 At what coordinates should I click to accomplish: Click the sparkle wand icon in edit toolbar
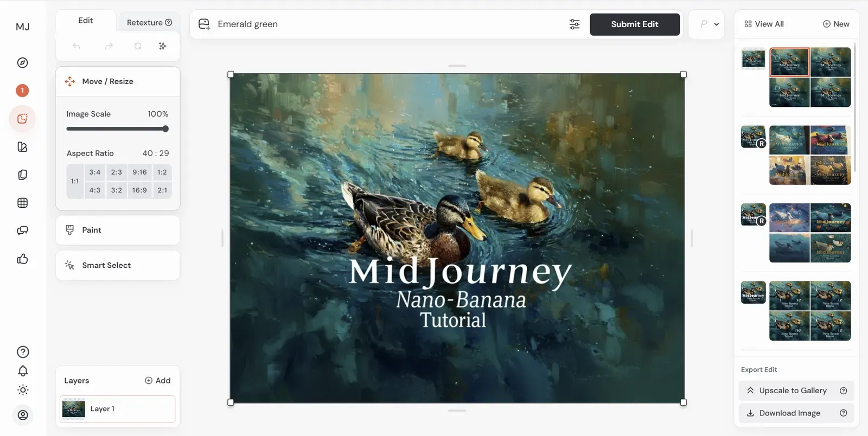tap(163, 46)
